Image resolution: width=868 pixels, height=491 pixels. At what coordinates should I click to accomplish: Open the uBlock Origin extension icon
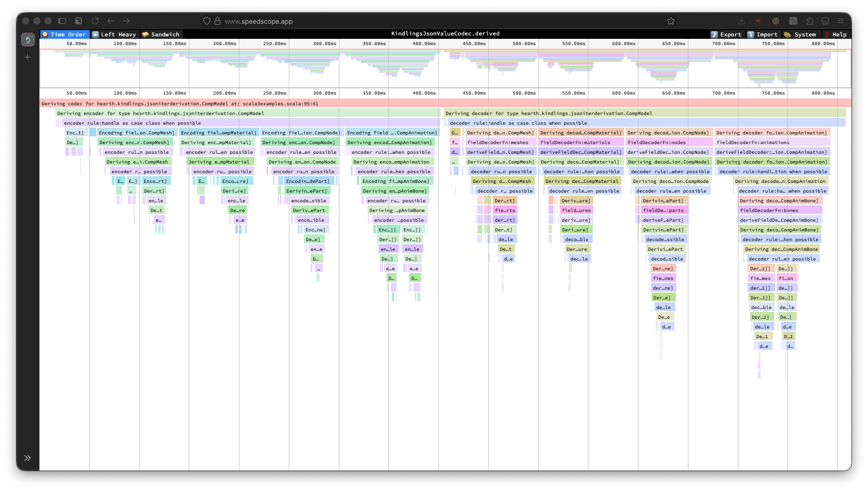tap(758, 21)
